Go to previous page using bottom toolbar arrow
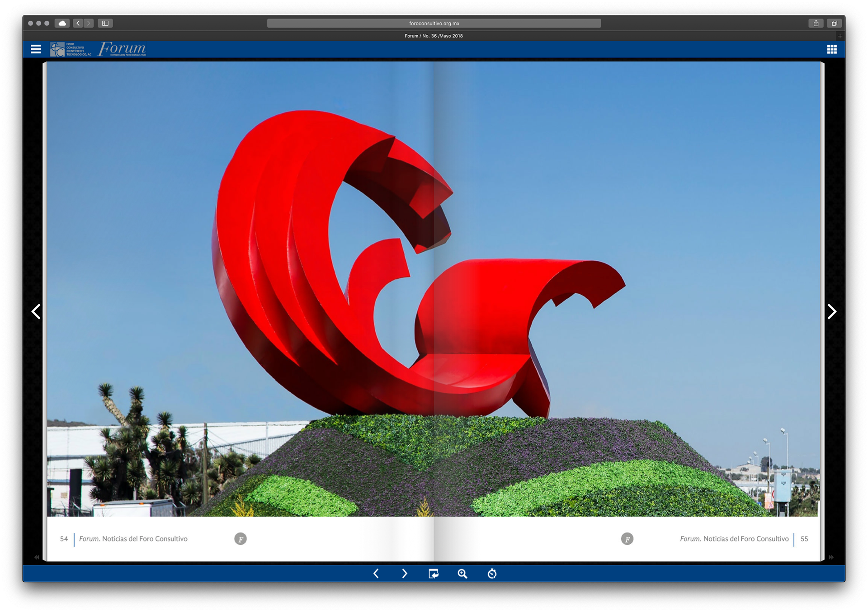The width and height of the screenshot is (868, 612). [x=376, y=574]
